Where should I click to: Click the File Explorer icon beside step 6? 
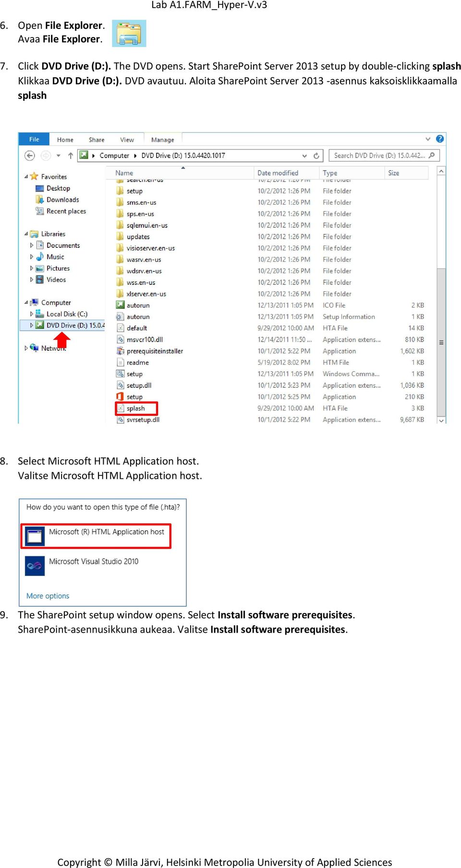(x=129, y=33)
